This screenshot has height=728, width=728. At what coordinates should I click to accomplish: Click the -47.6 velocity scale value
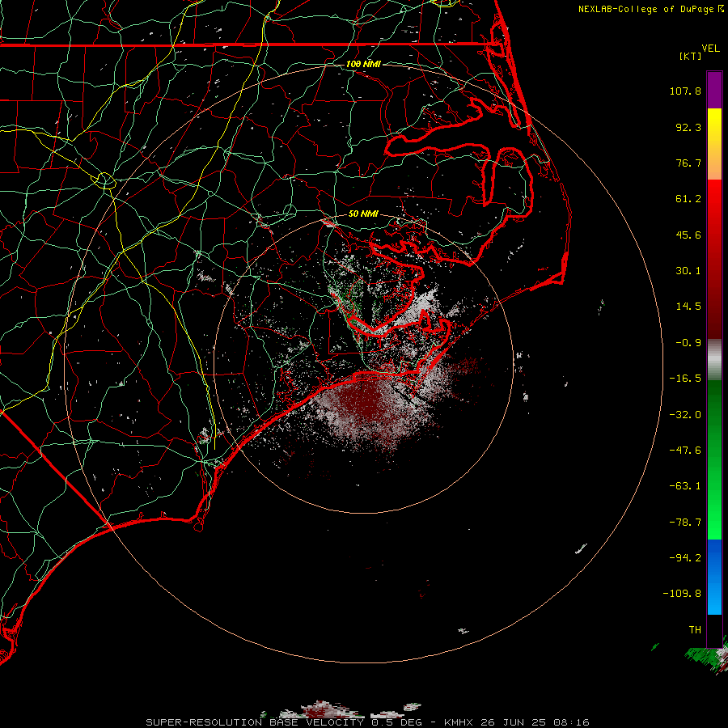click(x=685, y=451)
